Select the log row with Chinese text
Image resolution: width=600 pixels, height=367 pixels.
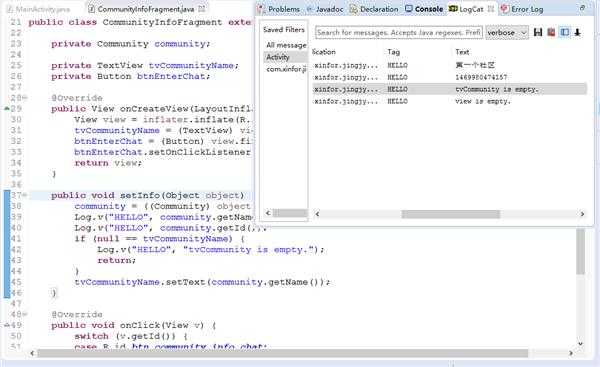[x=449, y=65]
